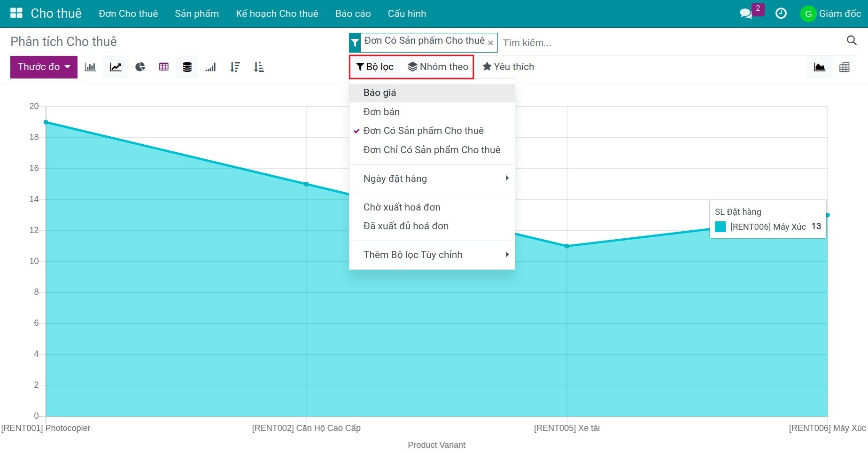Image resolution: width=868 pixels, height=453 pixels.
Task: Open pivot table view from chart toolbar
Action: tap(163, 67)
